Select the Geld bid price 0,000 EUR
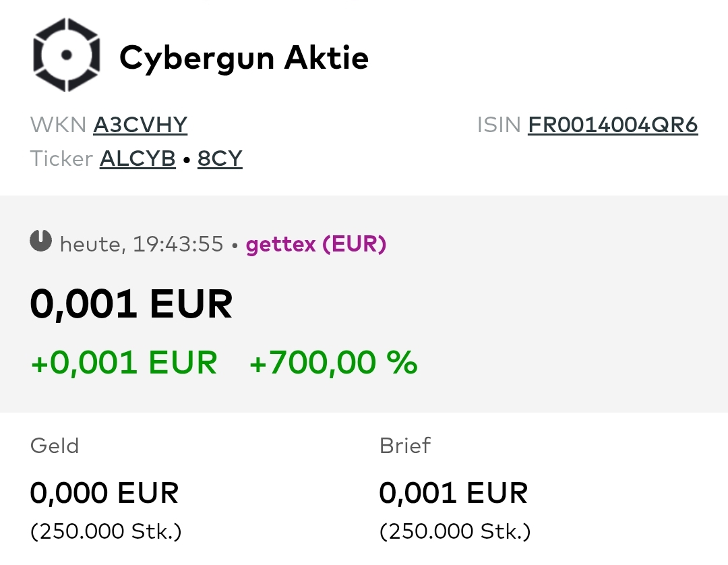This screenshot has width=728, height=565. click(x=104, y=493)
